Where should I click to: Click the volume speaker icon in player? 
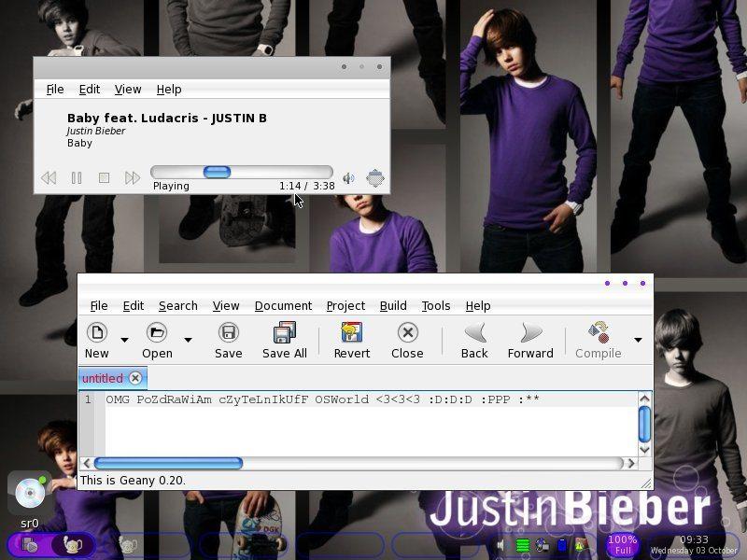click(x=348, y=177)
